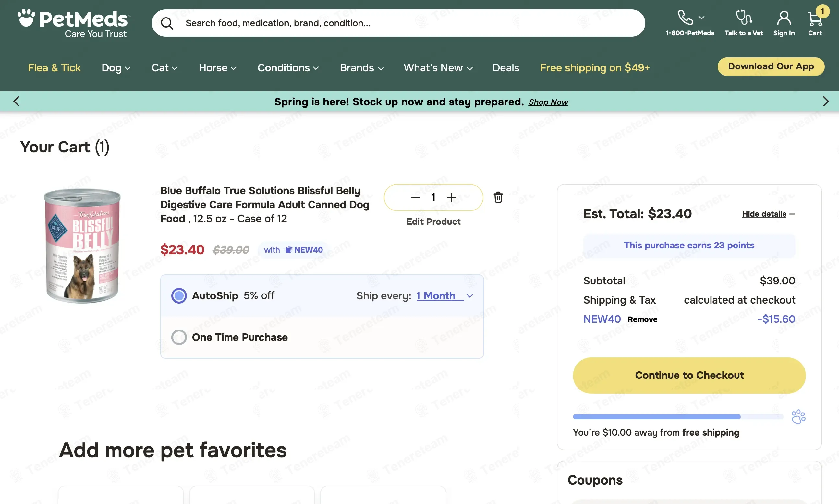Open Flea & Tick category
The width and height of the screenshot is (839, 504).
click(x=55, y=67)
